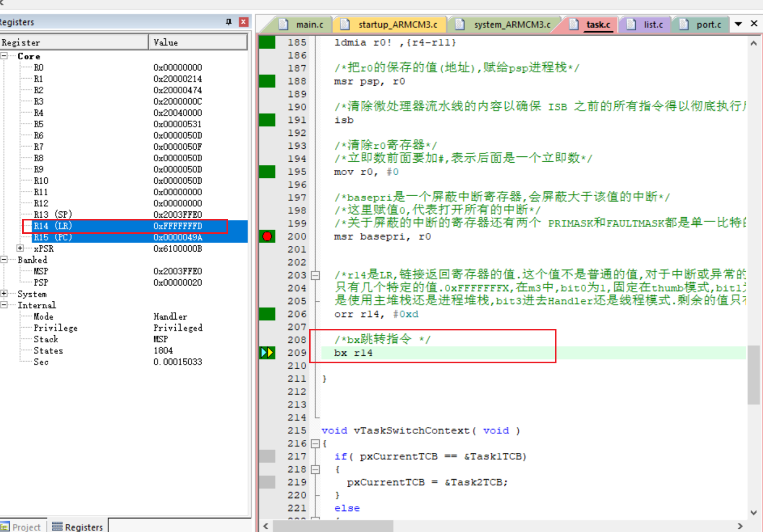Screen dimensions: 763x532
Task: Switch to the Registers panel tab
Action: point(78,527)
